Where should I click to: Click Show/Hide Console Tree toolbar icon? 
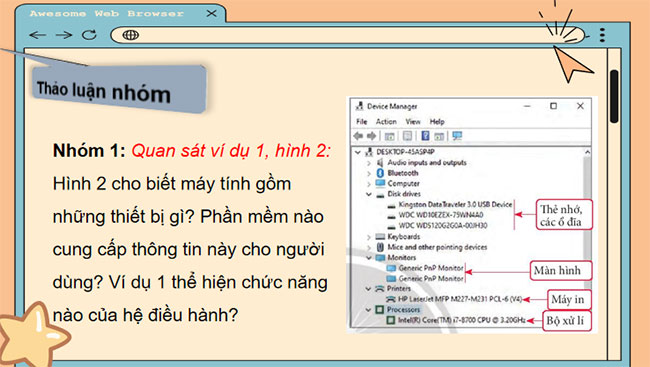[x=389, y=136]
